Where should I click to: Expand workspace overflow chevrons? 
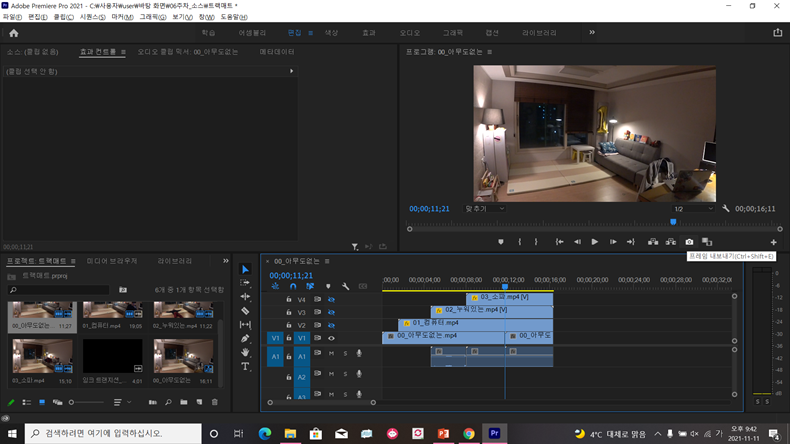click(x=592, y=32)
